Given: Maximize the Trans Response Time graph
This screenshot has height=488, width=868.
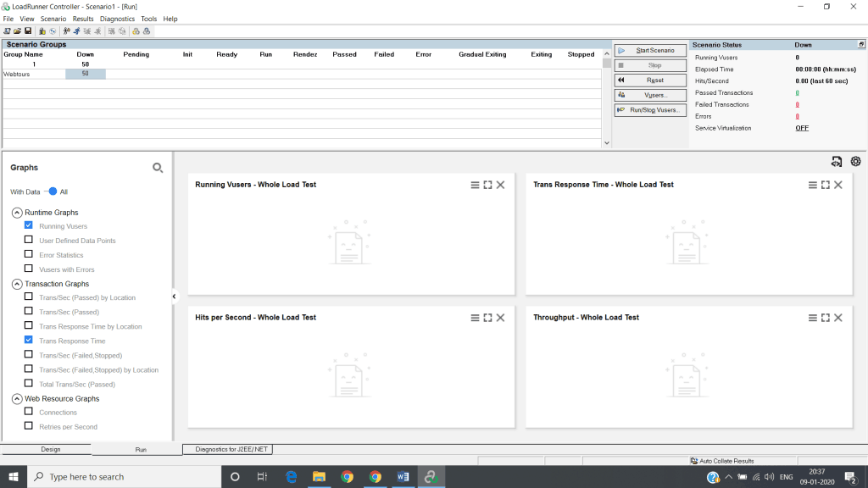Looking at the screenshot, I should point(826,185).
